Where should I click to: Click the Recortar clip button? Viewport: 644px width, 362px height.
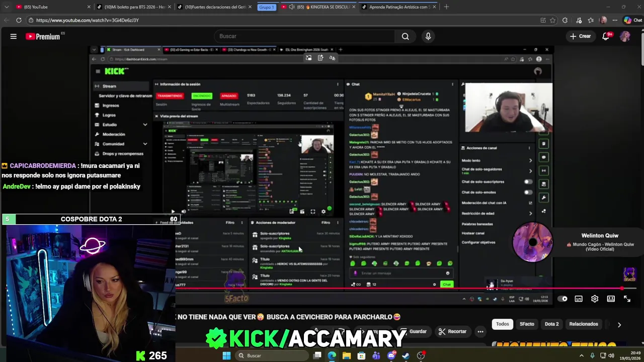[x=452, y=331]
